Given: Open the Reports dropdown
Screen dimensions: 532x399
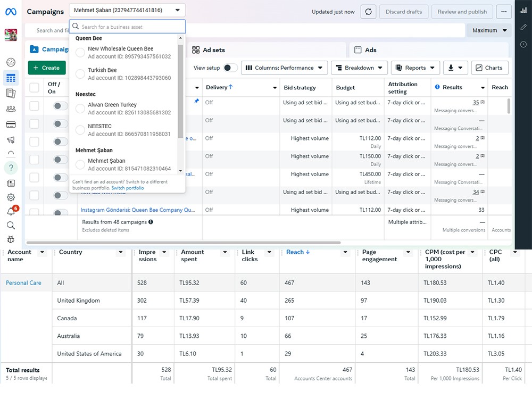Looking at the screenshot, I should [415, 68].
